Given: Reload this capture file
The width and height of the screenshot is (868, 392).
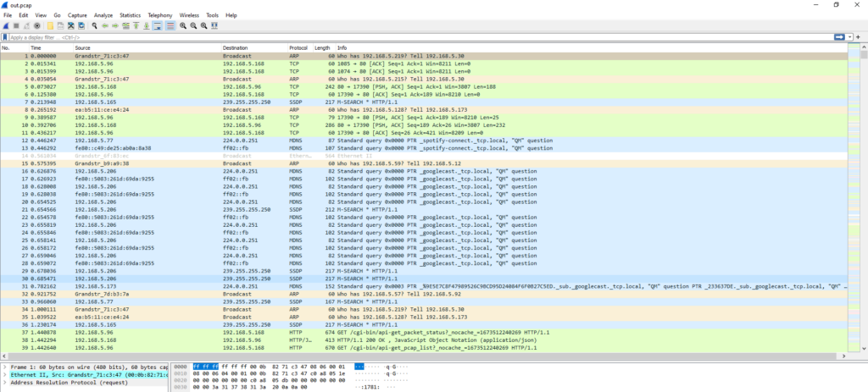Looking at the screenshot, I should point(81,25).
